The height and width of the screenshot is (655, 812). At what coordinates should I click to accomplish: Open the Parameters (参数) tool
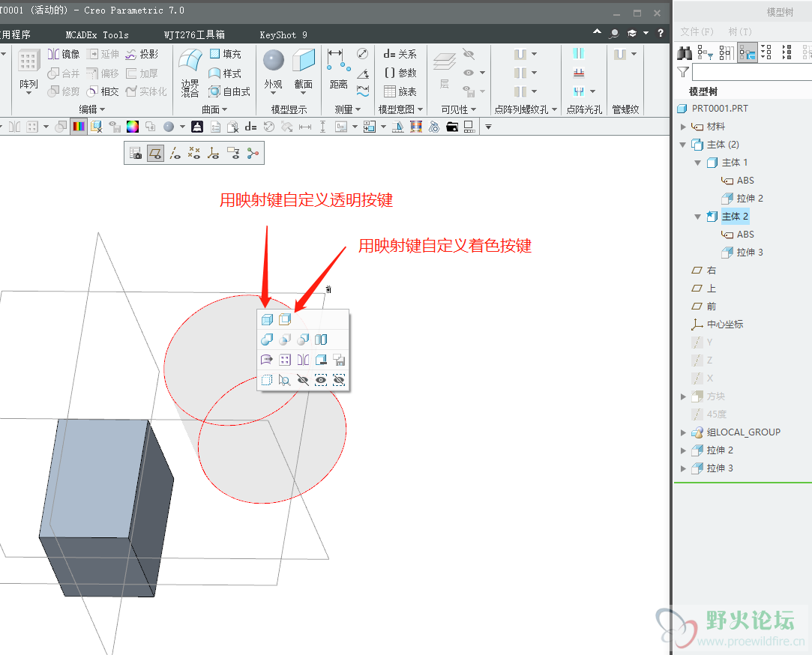400,73
